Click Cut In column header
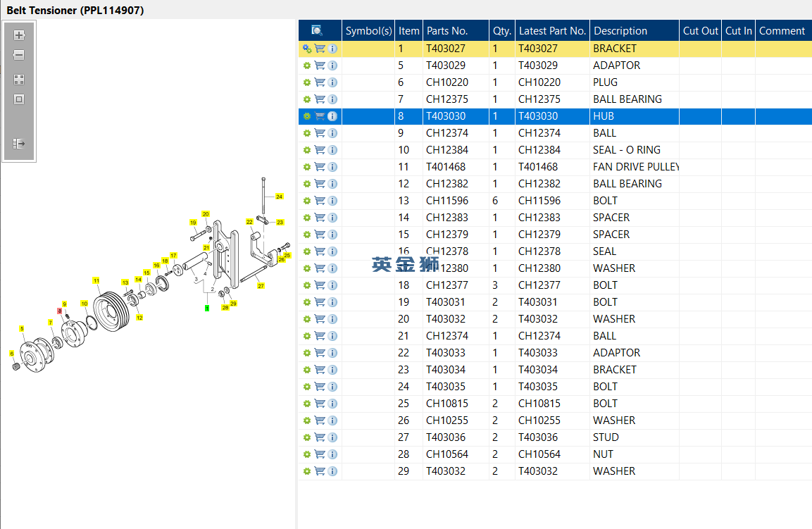The image size is (812, 529). [739, 30]
